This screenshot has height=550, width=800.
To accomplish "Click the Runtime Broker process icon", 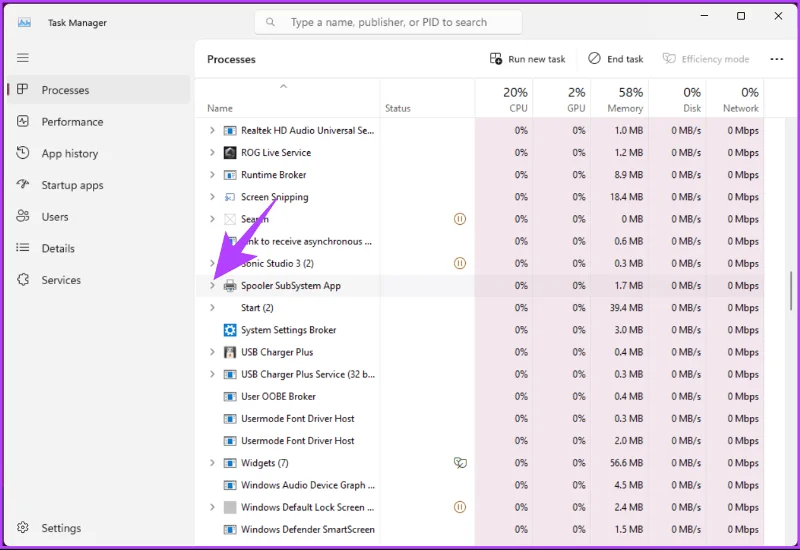I will pyautogui.click(x=230, y=175).
